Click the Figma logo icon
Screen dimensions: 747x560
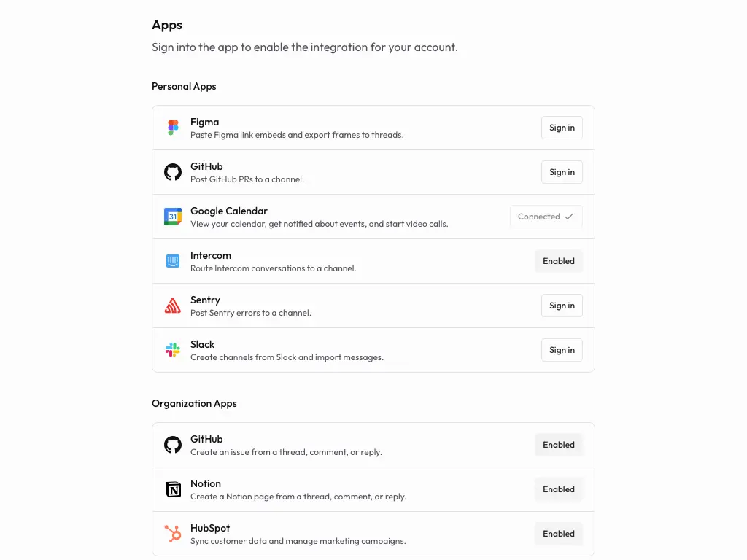pyautogui.click(x=173, y=128)
